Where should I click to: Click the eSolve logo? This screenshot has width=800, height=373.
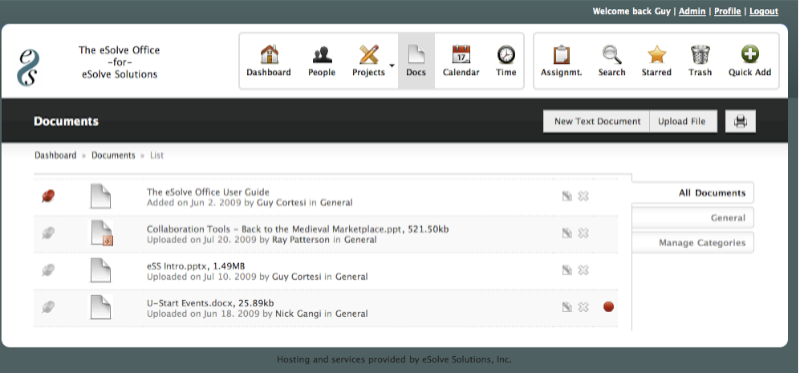coord(29,67)
